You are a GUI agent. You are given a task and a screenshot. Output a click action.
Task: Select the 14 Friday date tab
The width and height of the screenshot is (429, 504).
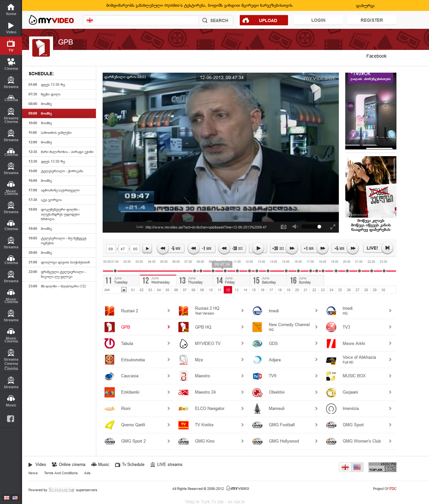click(x=231, y=280)
